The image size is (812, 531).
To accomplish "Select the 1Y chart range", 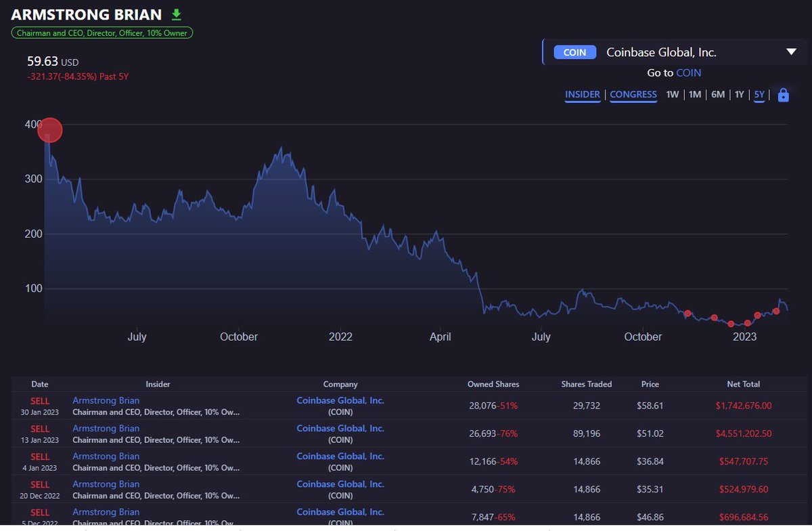I will tap(740, 95).
